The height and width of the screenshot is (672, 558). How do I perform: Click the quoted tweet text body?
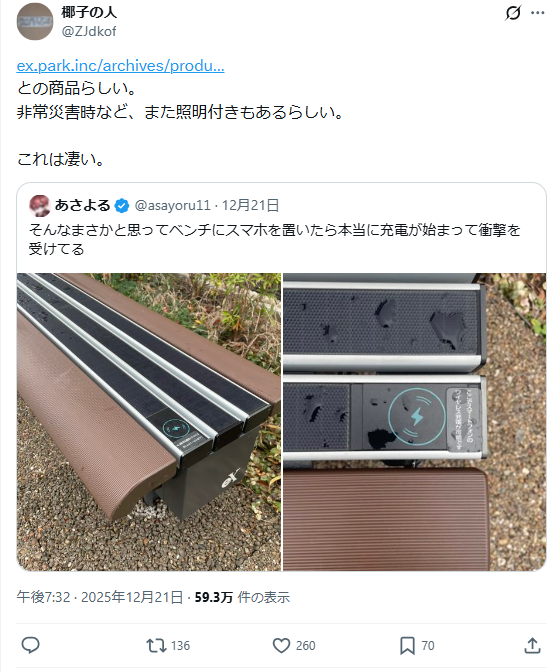[274, 239]
